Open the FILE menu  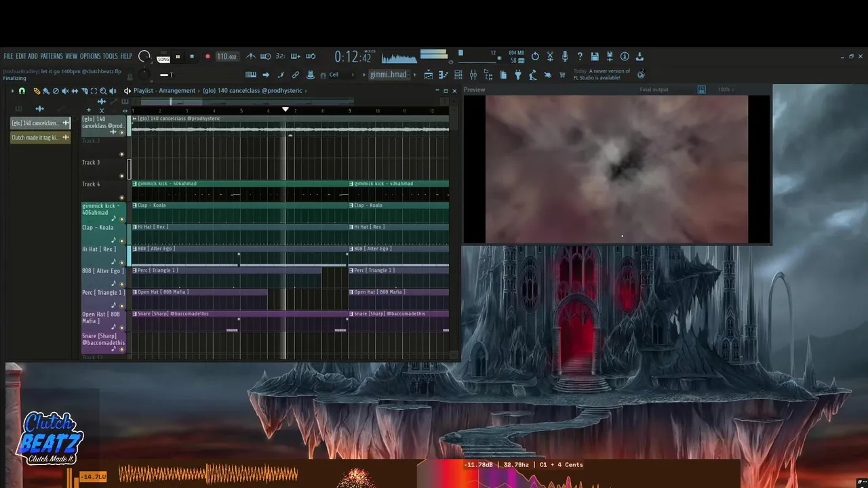click(x=8, y=56)
